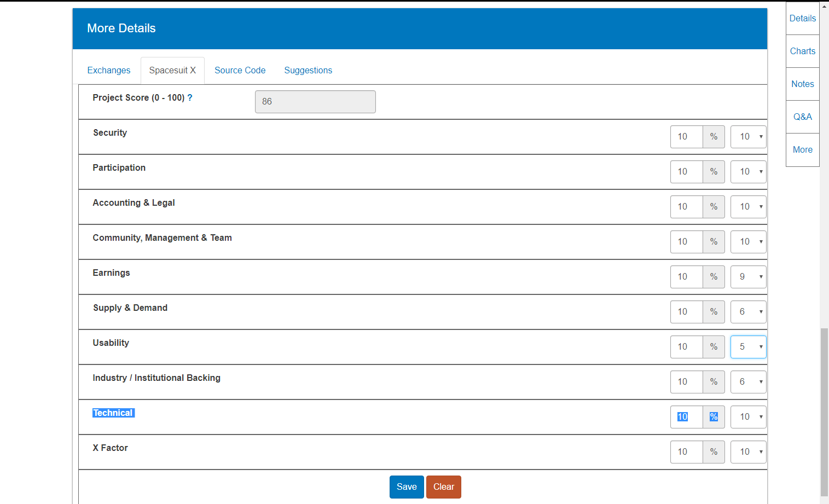The height and width of the screenshot is (504, 829).
Task: Click the Usability weight percent field
Action: (x=687, y=347)
